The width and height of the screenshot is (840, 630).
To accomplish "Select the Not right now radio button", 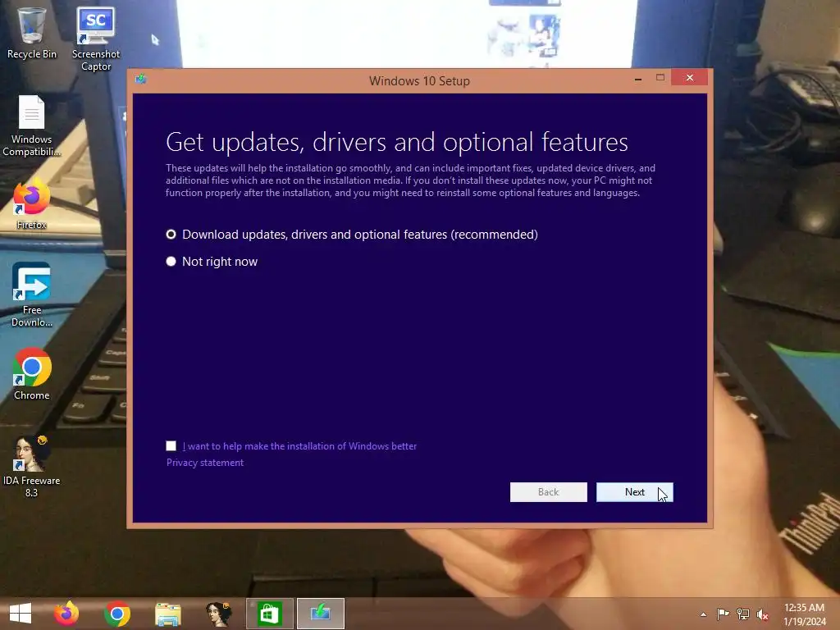I will [171, 262].
